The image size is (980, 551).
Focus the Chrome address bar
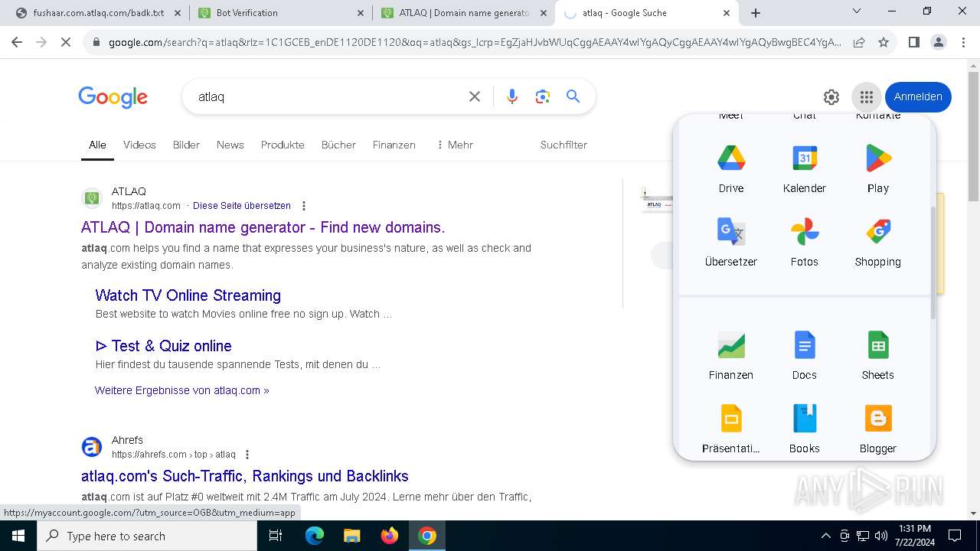[475, 43]
